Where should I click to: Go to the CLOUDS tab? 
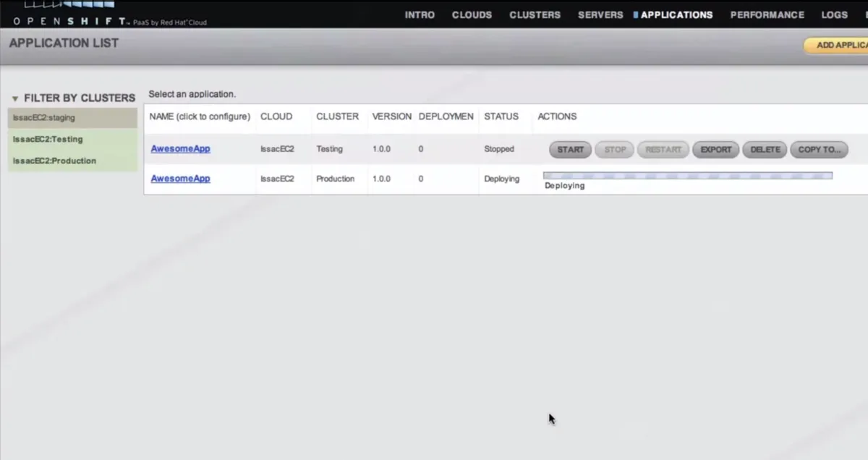click(x=472, y=14)
